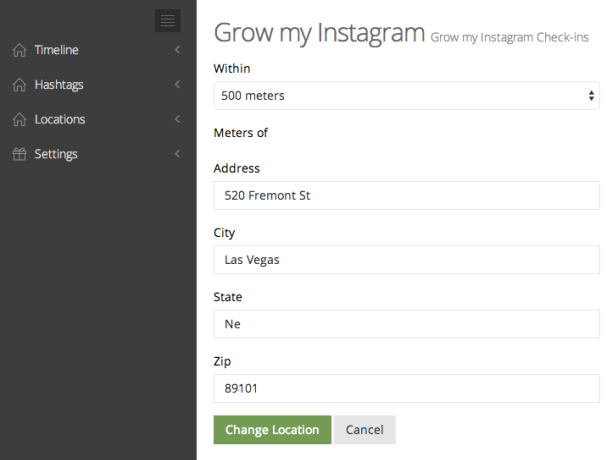The height and width of the screenshot is (460, 611).
Task: Focus the State field containing Ne
Action: (x=406, y=324)
